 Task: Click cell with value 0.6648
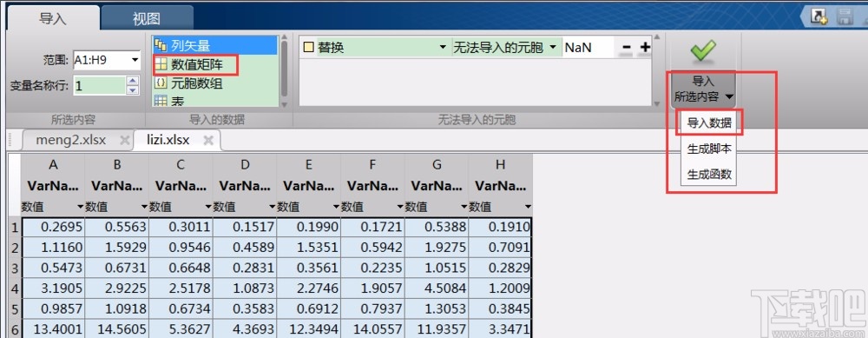click(x=181, y=268)
